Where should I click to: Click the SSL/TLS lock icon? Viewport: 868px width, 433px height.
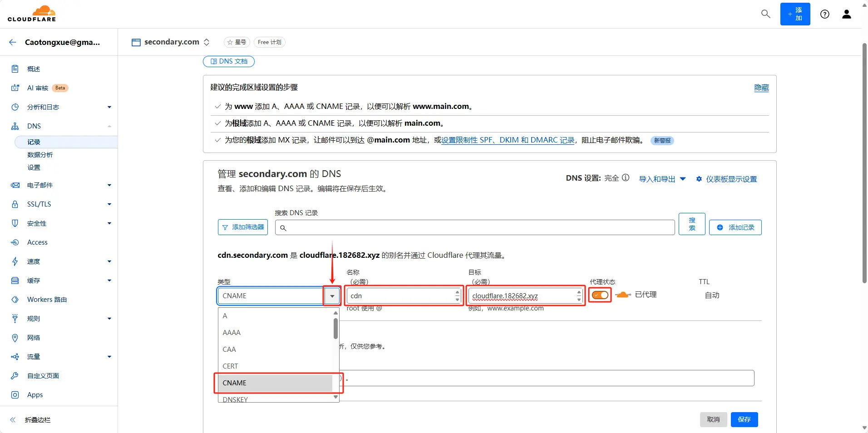[x=15, y=204]
